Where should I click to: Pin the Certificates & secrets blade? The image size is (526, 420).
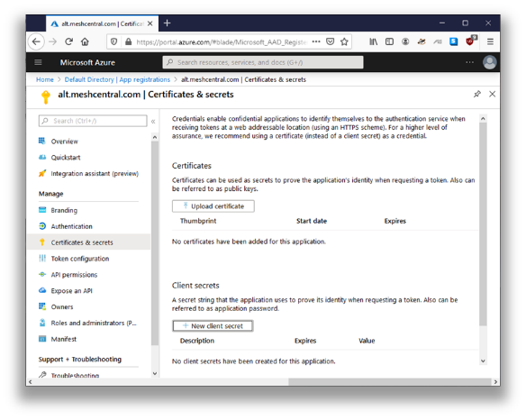[477, 94]
